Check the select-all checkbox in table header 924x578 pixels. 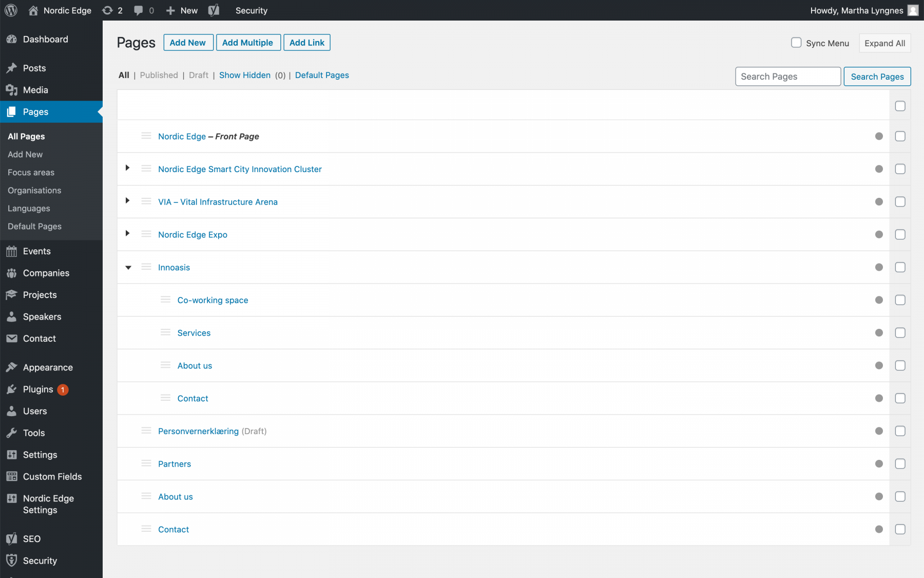click(900, 105)
